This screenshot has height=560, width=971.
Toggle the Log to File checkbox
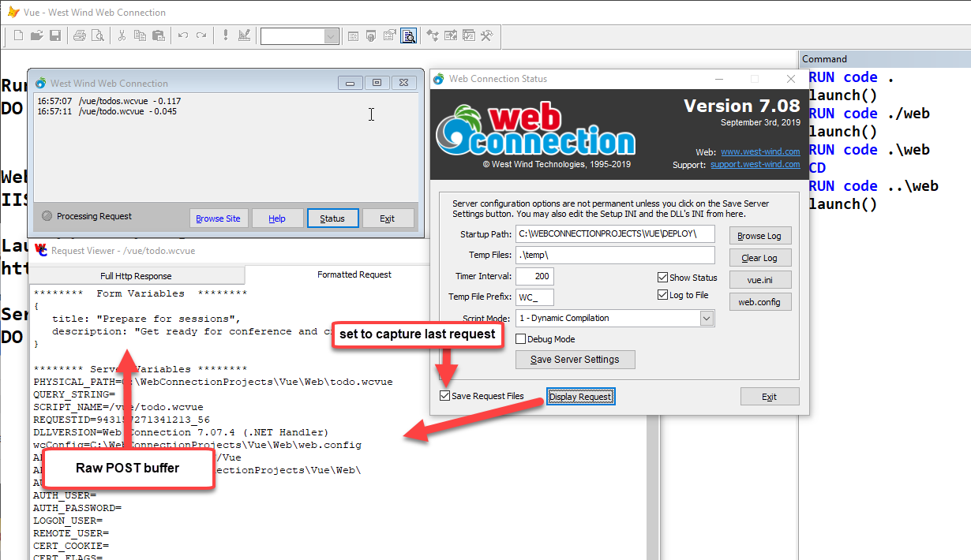(x=683, y=295)
